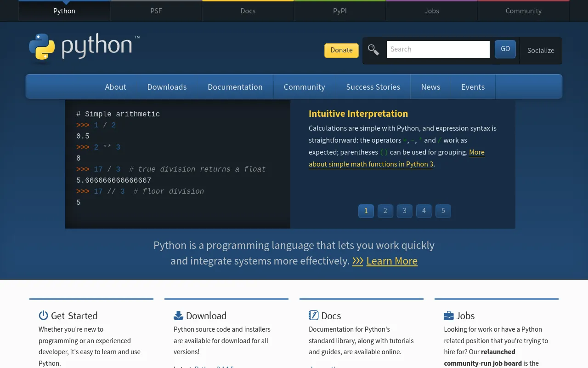The height and width of the screenshot is (368, 588).
Task: Click the Download arrow icon
Action: [x=178, y=315]
